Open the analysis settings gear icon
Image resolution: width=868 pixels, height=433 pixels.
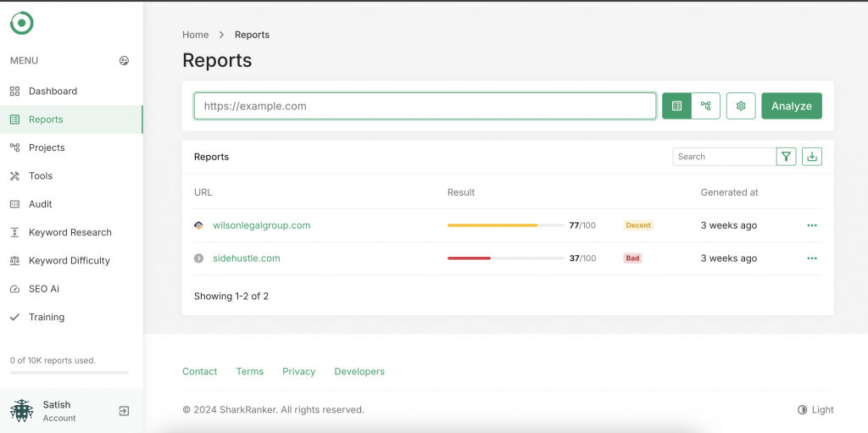click(x=741, y=106)
